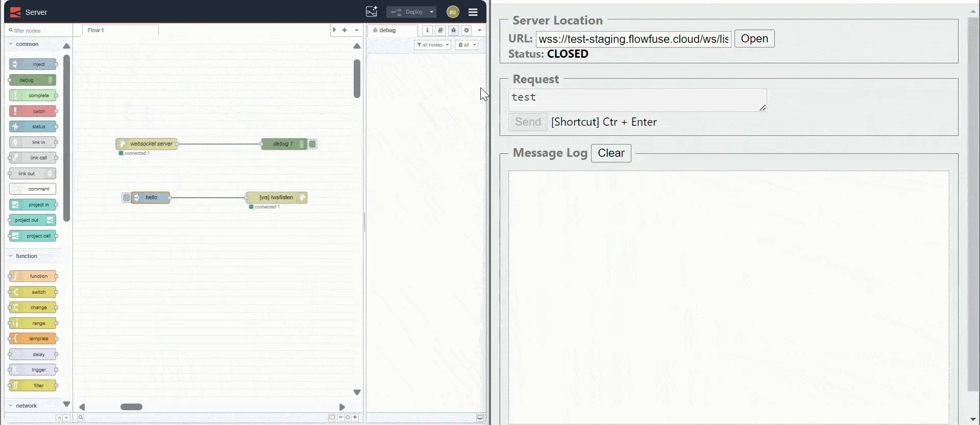Viewport: 980px width, 425px height.
Task: Focus the Request text area
Action: [638, 100]
